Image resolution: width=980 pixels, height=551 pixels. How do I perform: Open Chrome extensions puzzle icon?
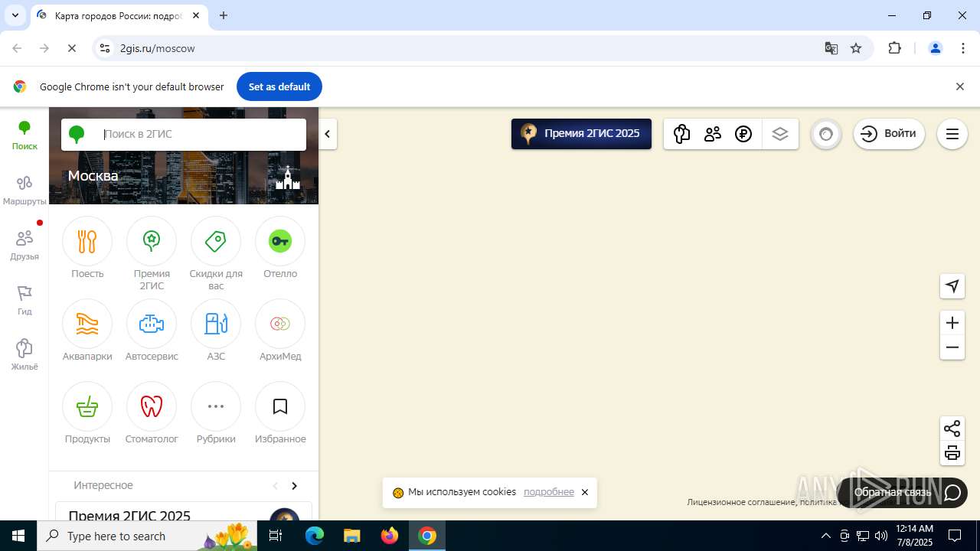tap(894, 48)
